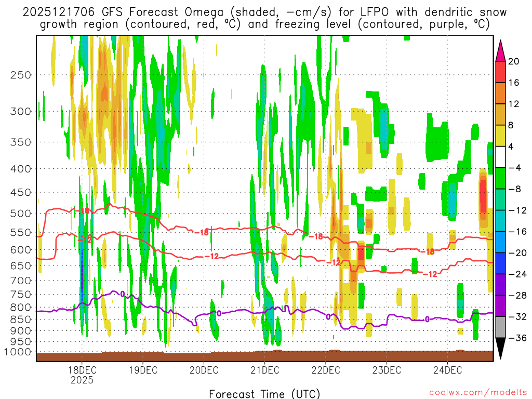532x399 pixels.
Task: Click the brown ground strip beneath the plot
Action: tap(264, 356)
